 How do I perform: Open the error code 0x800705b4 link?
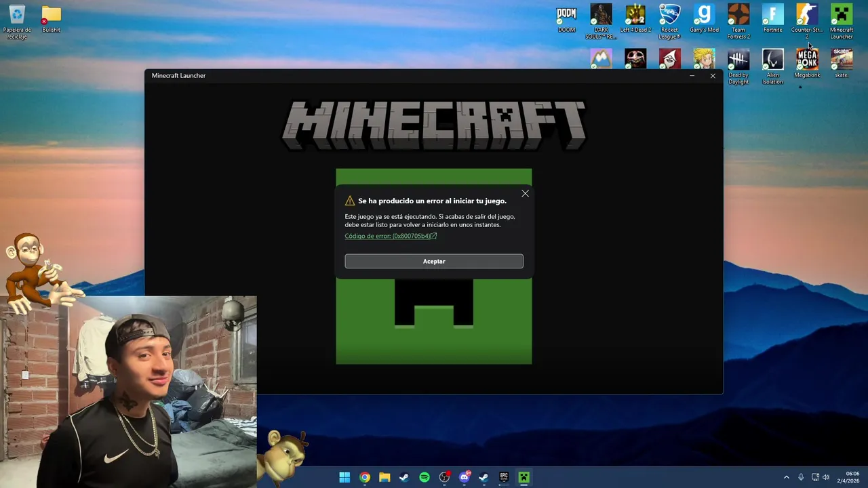[x=391, y=236]
